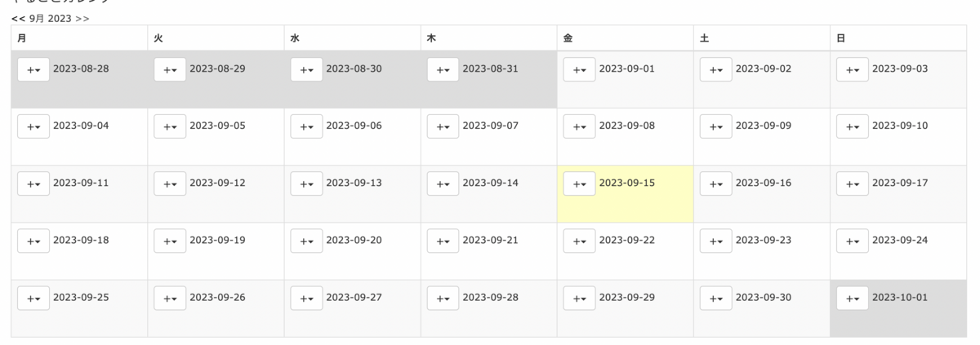Go to previous month with << link
This screenshot has width=980, height=345.
(x=18, y=18)
